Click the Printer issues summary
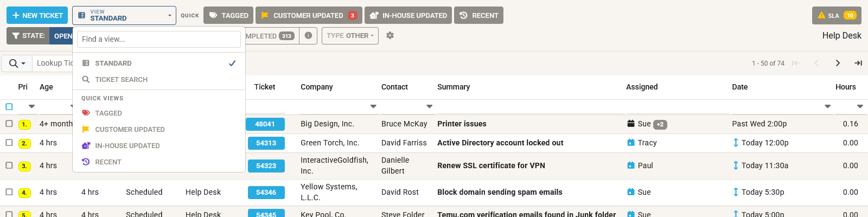Screen dimensions: 868x217 coord(462,124)
